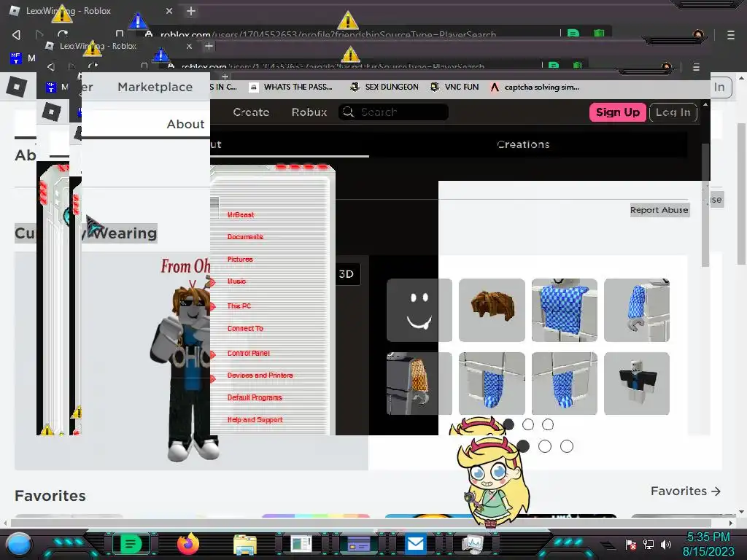Click the bookmark icon left of the topmost address bar
Image resolution: width=747 pixels, height=560 pixels.
(x=120, y=34)
